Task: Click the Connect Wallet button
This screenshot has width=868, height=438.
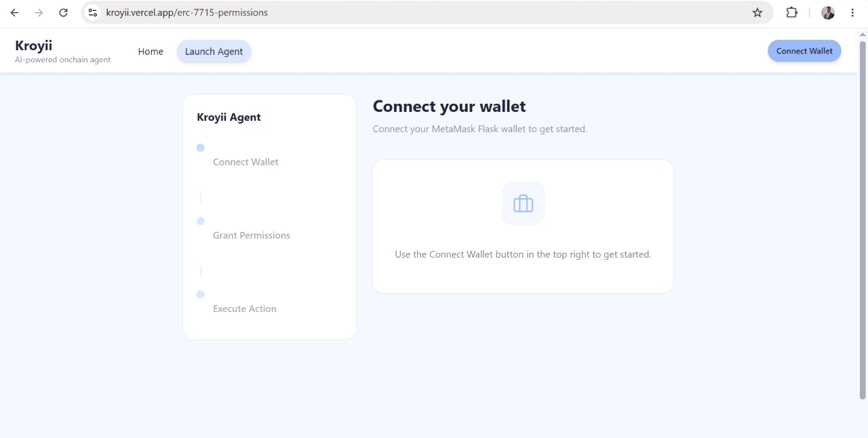Action: tap(804, 51)
